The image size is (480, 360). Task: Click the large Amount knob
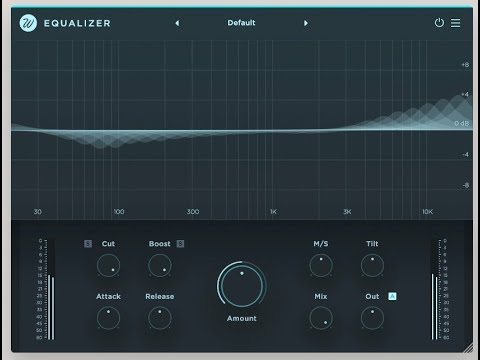[x=242, y=285]
